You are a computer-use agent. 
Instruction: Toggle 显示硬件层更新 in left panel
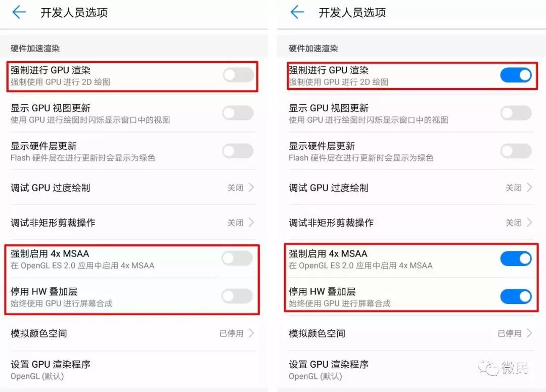(x=238, y=151)
